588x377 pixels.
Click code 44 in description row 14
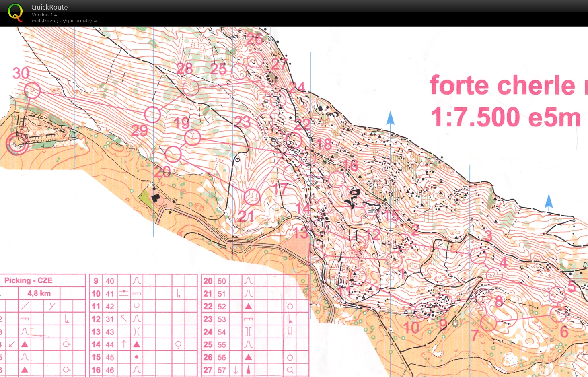pos(110,345)
